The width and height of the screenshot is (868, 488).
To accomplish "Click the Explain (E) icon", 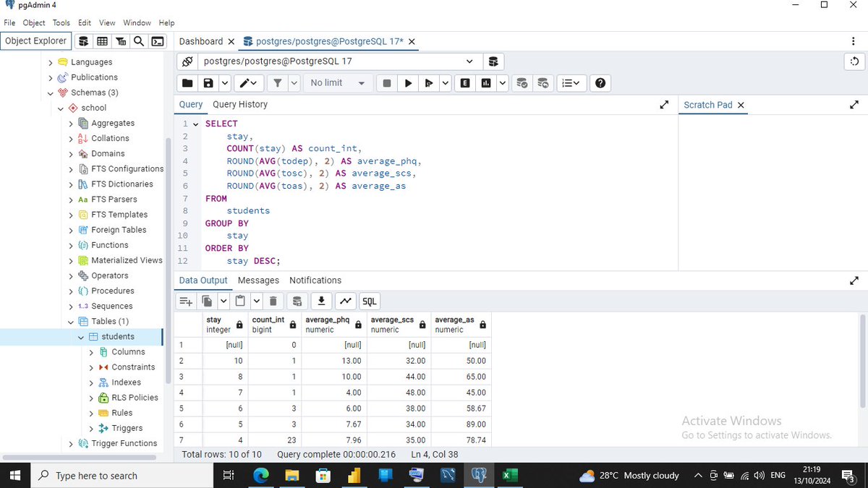I will pyautogui.click(x=464, y=83).
